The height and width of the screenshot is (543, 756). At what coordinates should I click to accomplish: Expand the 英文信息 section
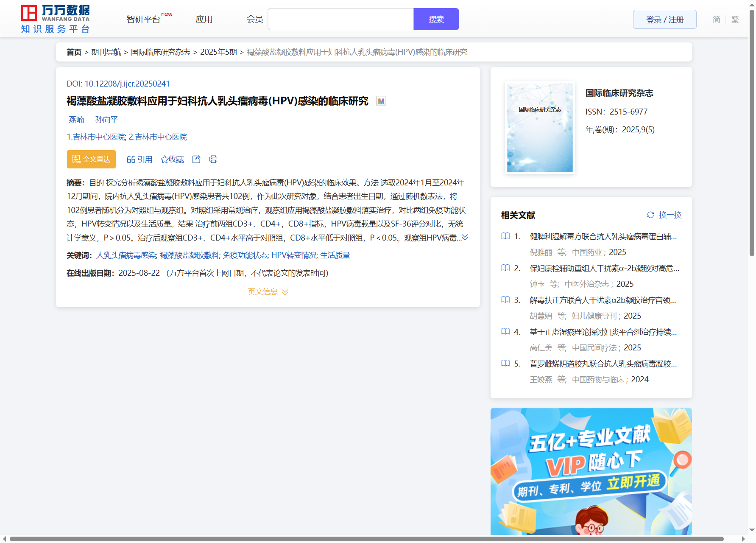(268, 292)
